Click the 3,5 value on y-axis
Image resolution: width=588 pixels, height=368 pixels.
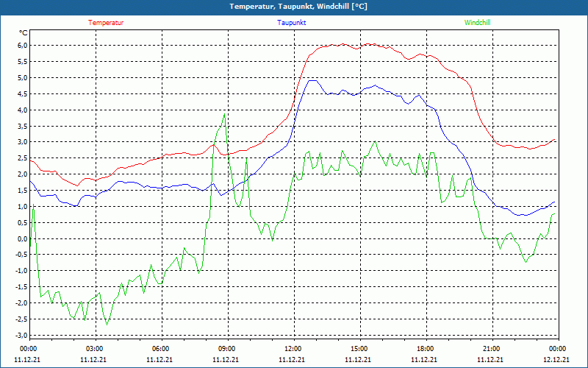tap(23, 126)
